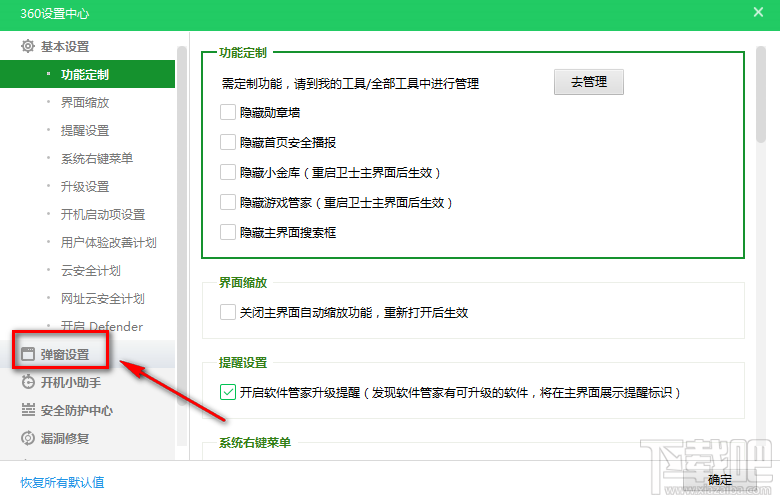Click the 界面缩放 section heading
This screenshot has width=780, height=500.
pos(243,283)
